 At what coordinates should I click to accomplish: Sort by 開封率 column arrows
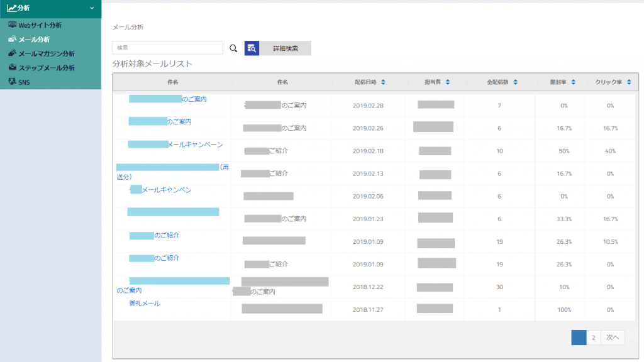[x=574, y=82]
